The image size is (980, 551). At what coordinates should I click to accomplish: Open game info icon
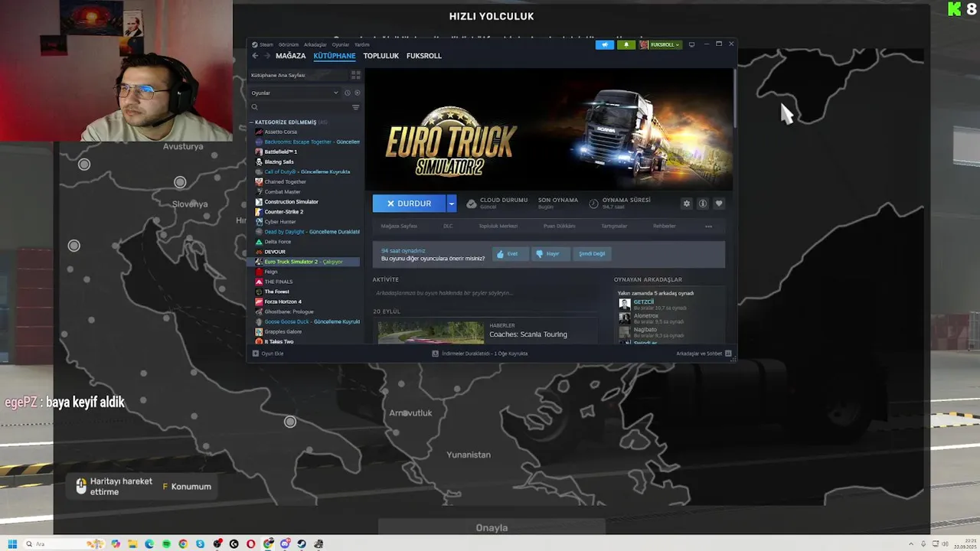pos(702,204)
